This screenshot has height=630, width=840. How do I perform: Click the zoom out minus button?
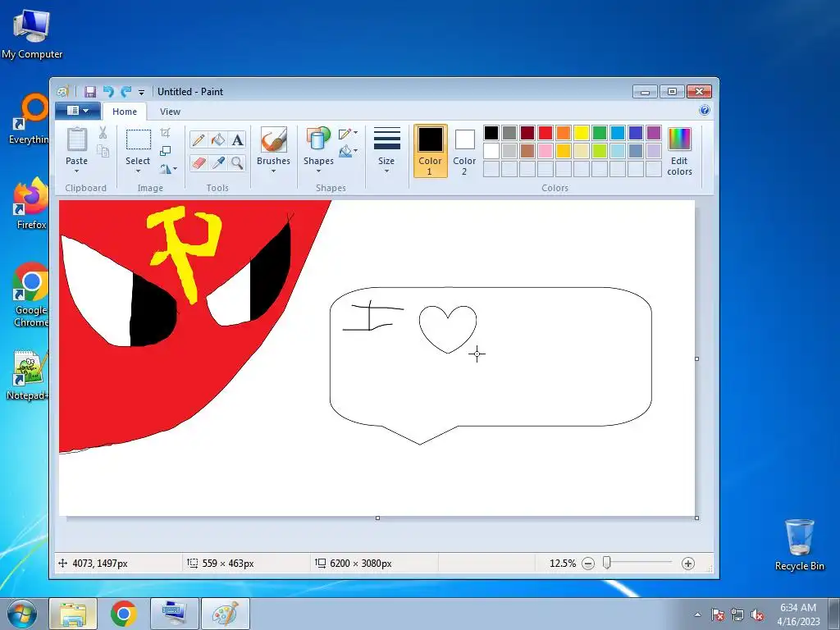(587, 564)
